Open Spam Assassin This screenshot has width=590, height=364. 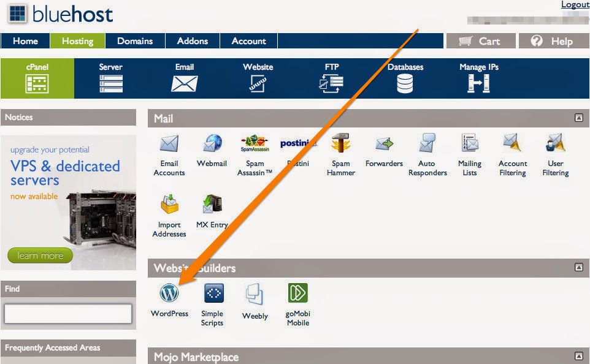(x=255, y=155)
